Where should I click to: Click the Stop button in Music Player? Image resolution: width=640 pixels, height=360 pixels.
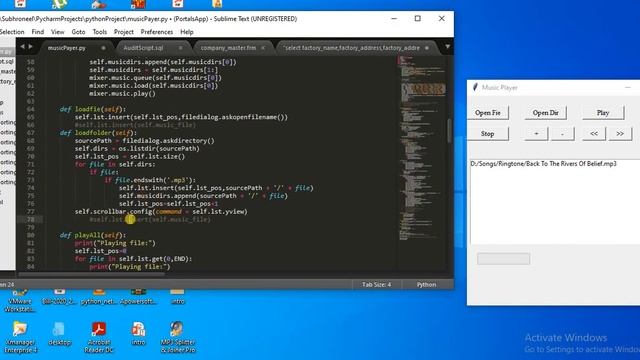[488, 133]
